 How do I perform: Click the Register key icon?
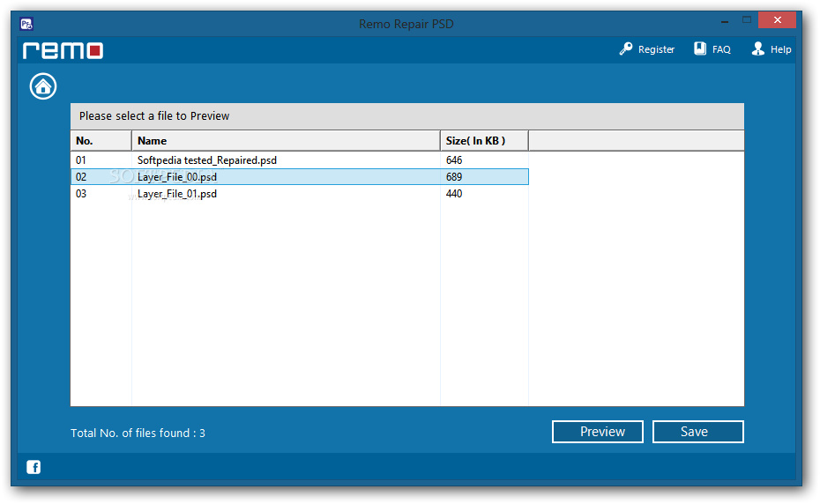point(626,49)
